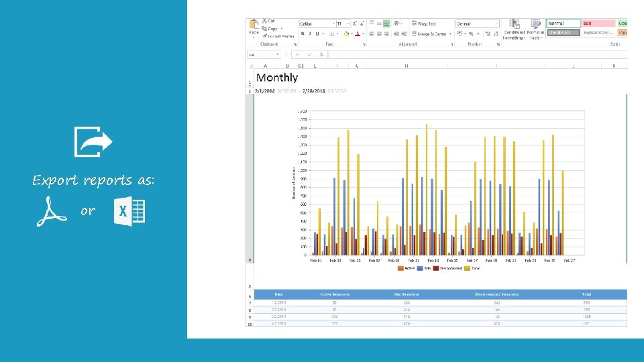Click Decrease Indent icon
The width and height of the screenshot is (644, 362).
[x=396, y=34]
